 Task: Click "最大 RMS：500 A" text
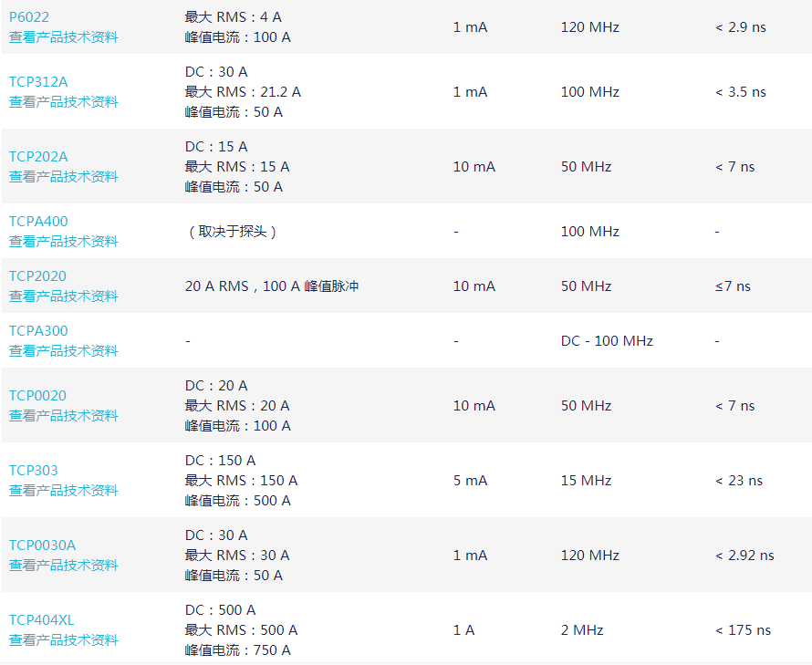pos(242,630)
